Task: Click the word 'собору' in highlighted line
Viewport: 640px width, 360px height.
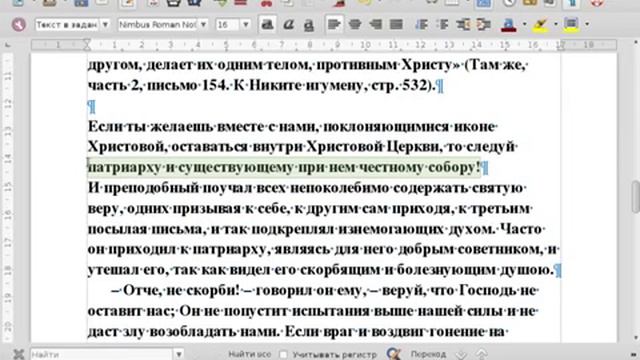Action: (x=452, y=167)
